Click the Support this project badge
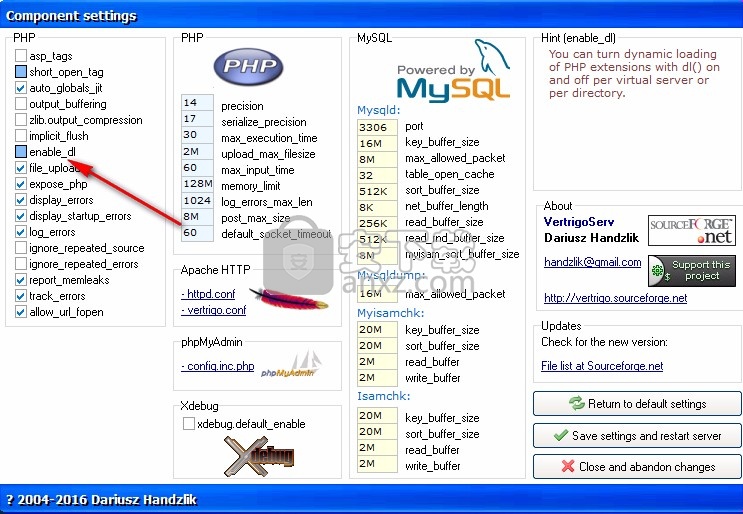 click(x=691, y=271)
